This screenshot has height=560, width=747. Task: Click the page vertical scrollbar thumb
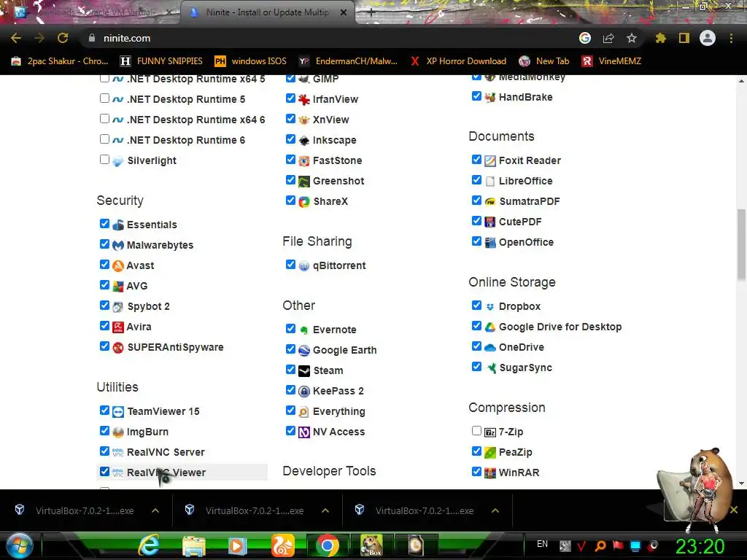pyautogui.click(x=741, y=245)
